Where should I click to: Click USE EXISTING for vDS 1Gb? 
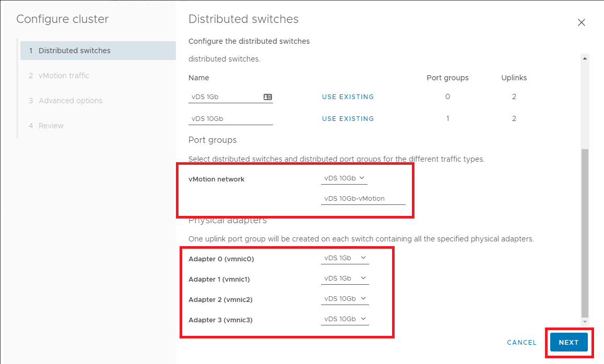coord(348,97)
